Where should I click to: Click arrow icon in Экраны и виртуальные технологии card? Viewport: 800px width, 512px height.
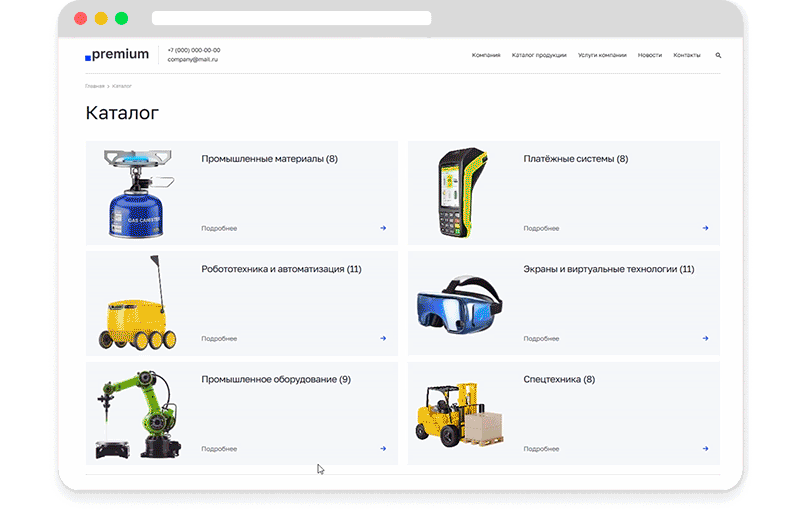click(705, 338)
